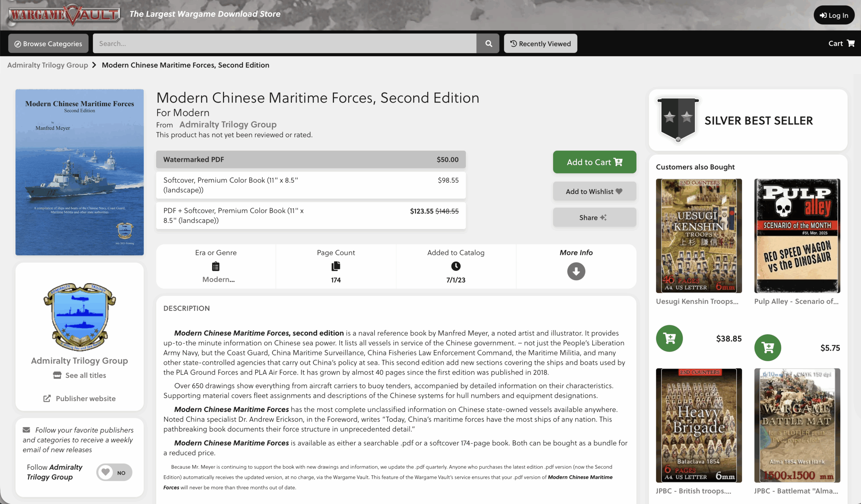This screenshot has height=504, width=861.
Task: Select Softcover Premium Color Book option
Action: [x=310, y=185]
